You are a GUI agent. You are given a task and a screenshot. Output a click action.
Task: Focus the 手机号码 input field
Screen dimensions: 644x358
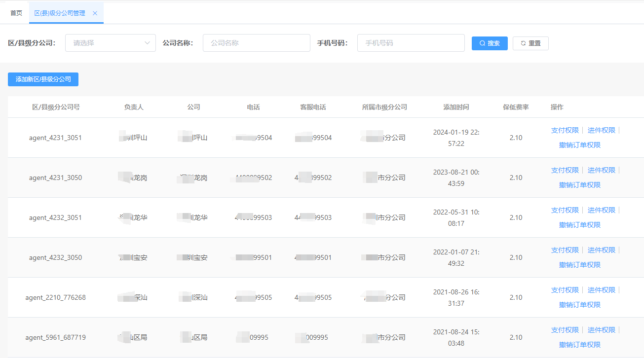[411, 43]
